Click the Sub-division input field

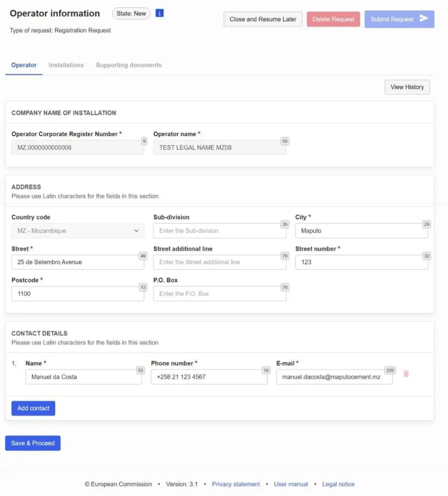click(x=220, y=231)
